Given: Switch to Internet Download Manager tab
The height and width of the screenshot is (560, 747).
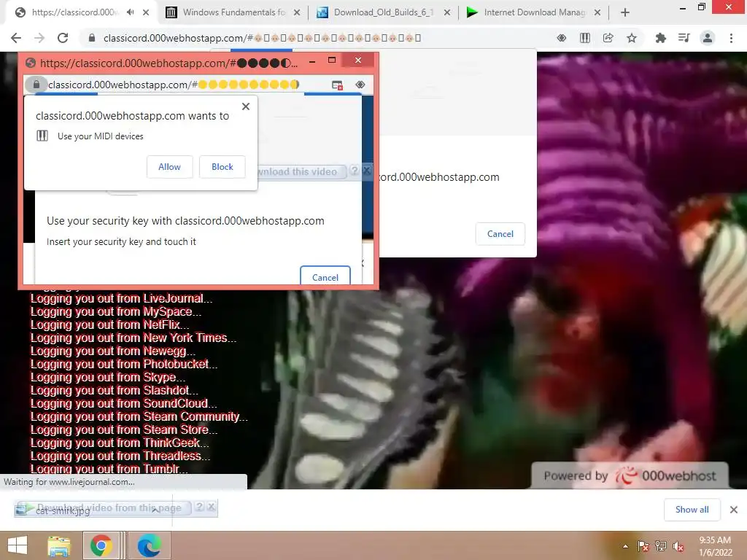Looking at the screenshot, I should [534, 12].
